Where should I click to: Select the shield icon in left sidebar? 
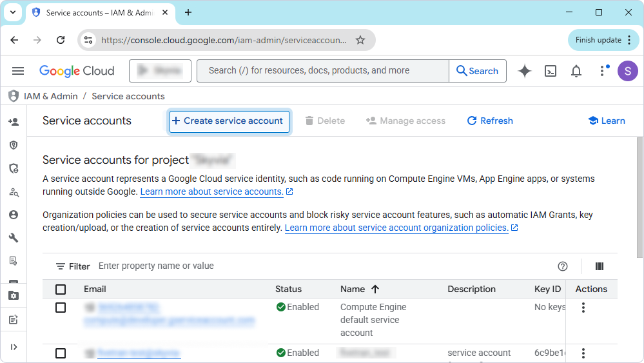pos(14,145)
